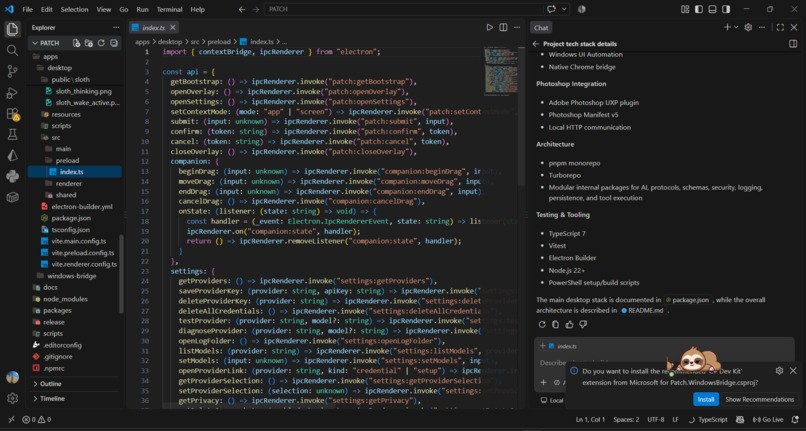Open the File menu
806x431 pixels.
[x=28, y=9]
